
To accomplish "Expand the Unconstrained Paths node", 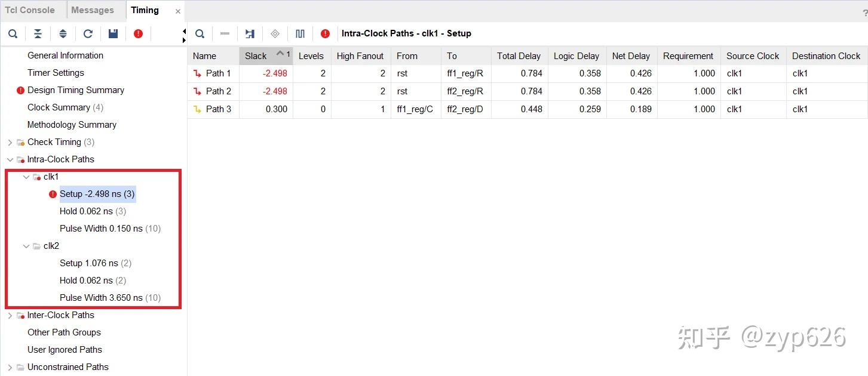I will point(10,367).
